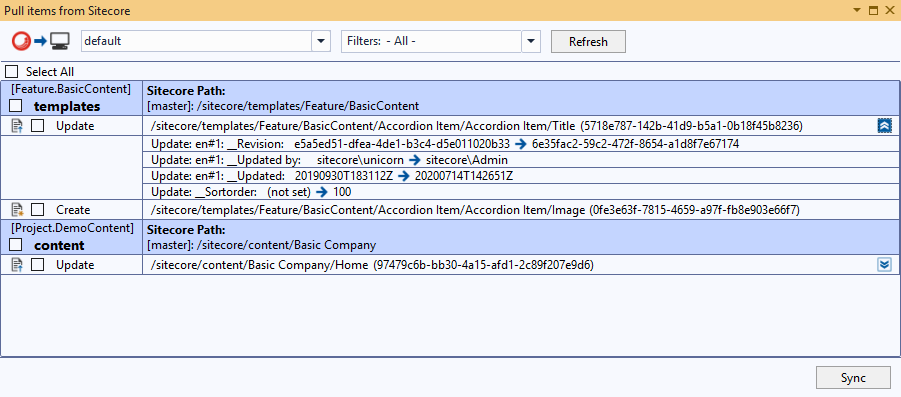901x397 pixels.
Task: Open the default configuration dropdown arrow
Action: point(321,41)
